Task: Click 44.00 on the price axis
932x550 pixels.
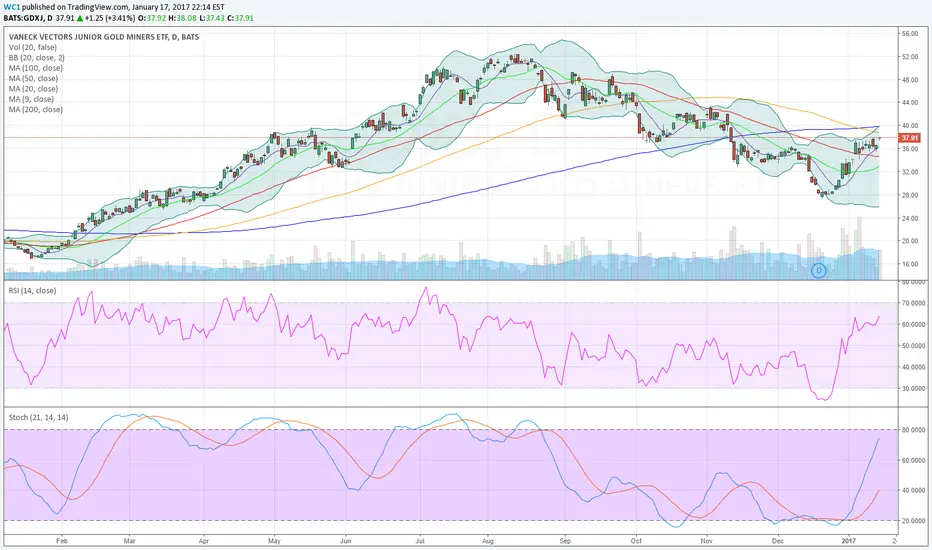Action: tap(909, 103)
